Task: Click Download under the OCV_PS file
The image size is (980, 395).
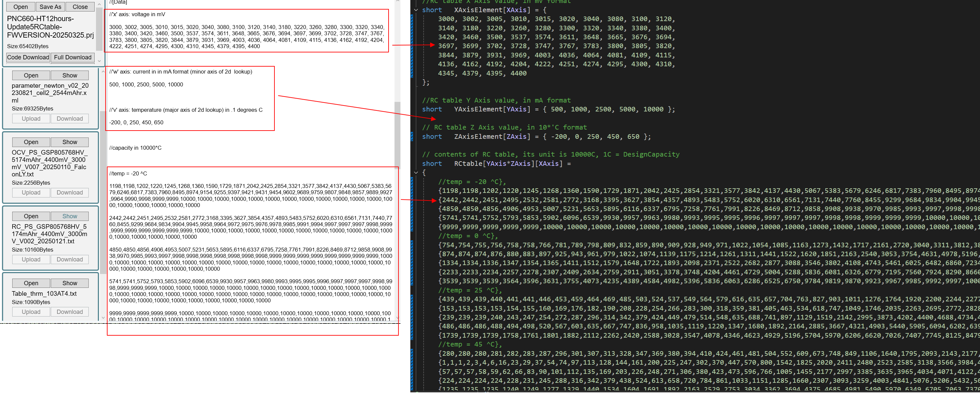Action: pyautogui.click(x=70, y=192)
